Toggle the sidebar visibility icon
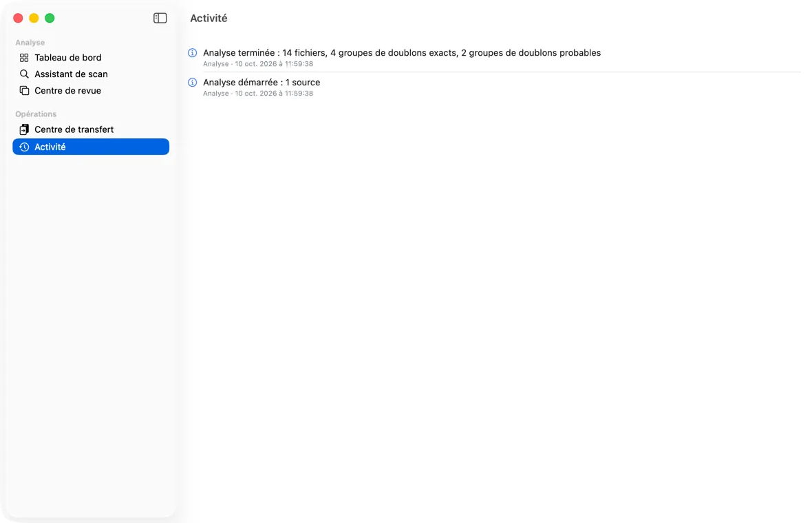The image size is (812, 523). tap(160, 18)
